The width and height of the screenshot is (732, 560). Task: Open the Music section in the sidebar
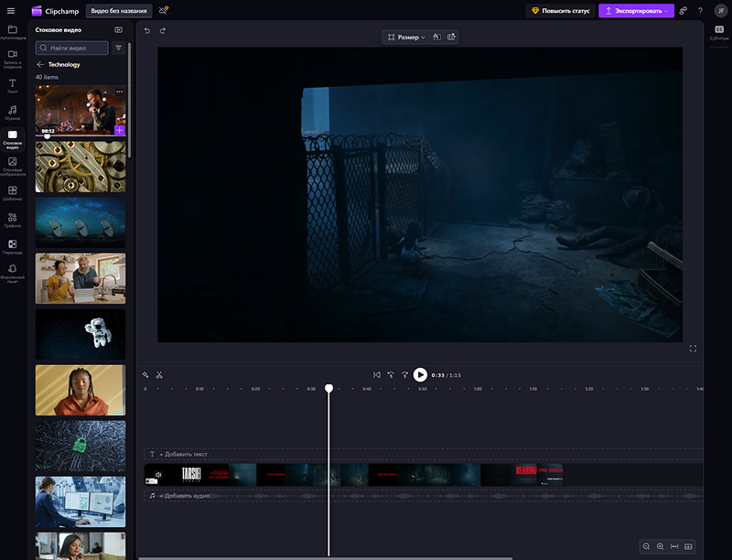[13, 113]
